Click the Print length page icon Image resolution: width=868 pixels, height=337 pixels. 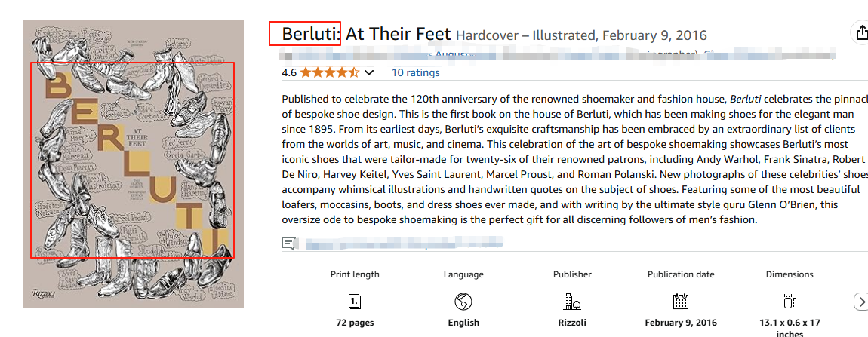pos(355,302)
